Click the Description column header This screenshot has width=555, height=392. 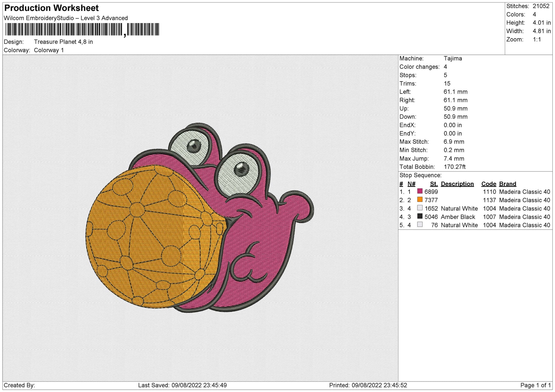457,184
